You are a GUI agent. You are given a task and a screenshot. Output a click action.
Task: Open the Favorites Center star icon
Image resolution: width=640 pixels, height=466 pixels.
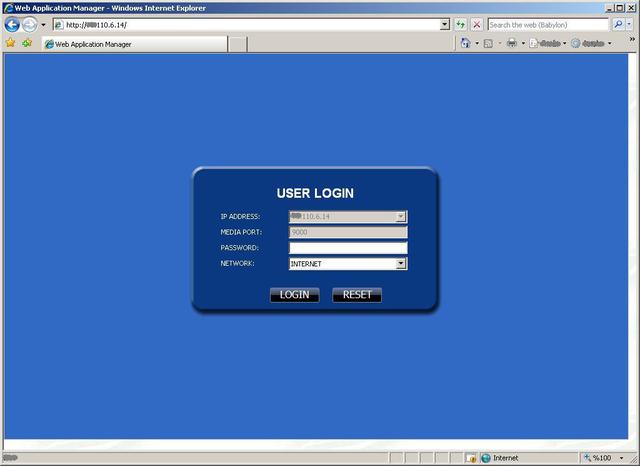[x=10, y=43]
